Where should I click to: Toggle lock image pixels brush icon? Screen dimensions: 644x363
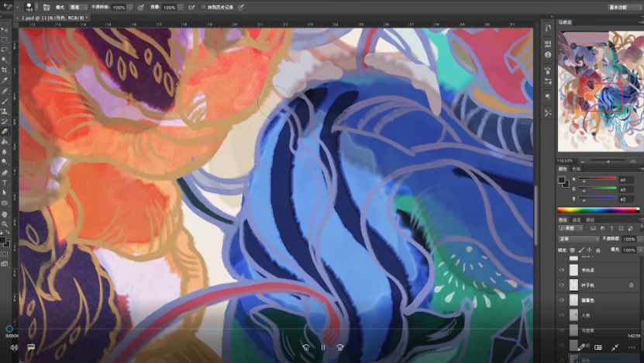click(x=581, y=250)
